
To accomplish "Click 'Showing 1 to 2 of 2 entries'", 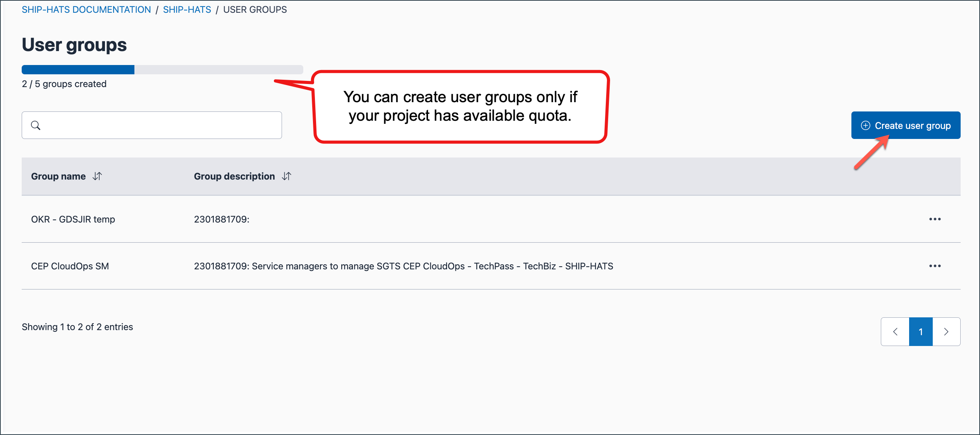I will pos(77,327).
